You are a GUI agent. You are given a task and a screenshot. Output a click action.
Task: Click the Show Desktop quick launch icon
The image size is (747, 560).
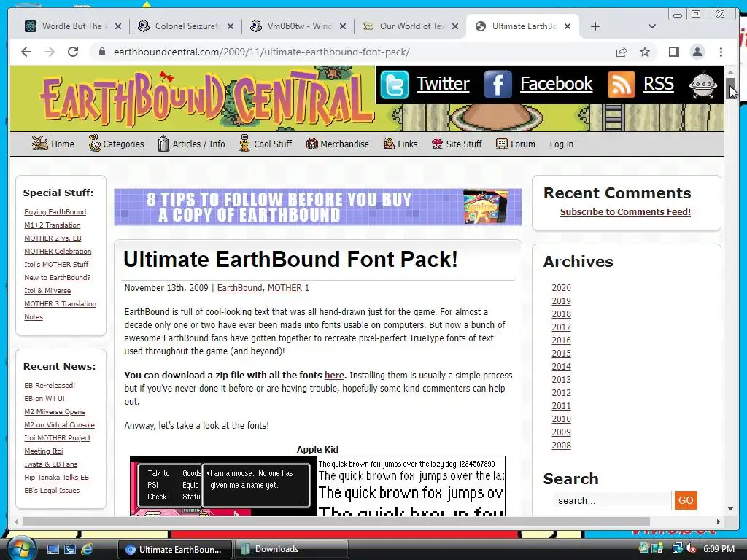coord(53,549)
